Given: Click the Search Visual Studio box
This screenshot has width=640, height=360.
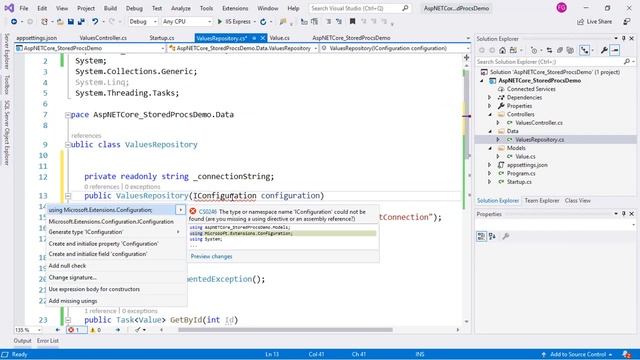Looking at the screenshot, I should (360, 8).
